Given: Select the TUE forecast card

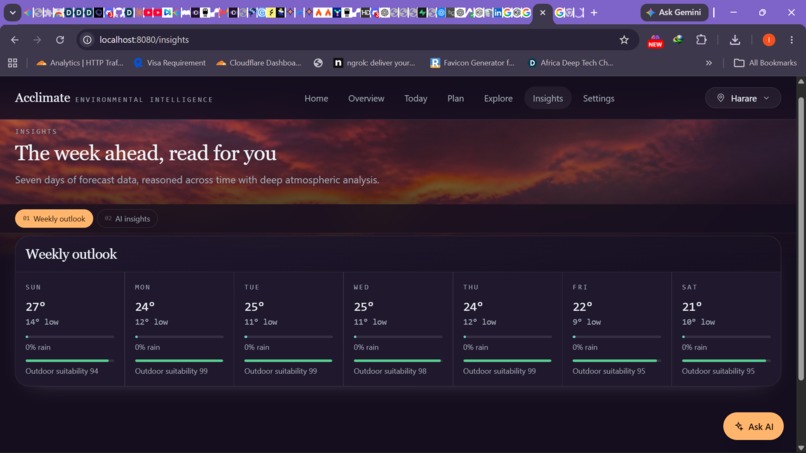Looking at the screenshot, I should coord(288,329).
